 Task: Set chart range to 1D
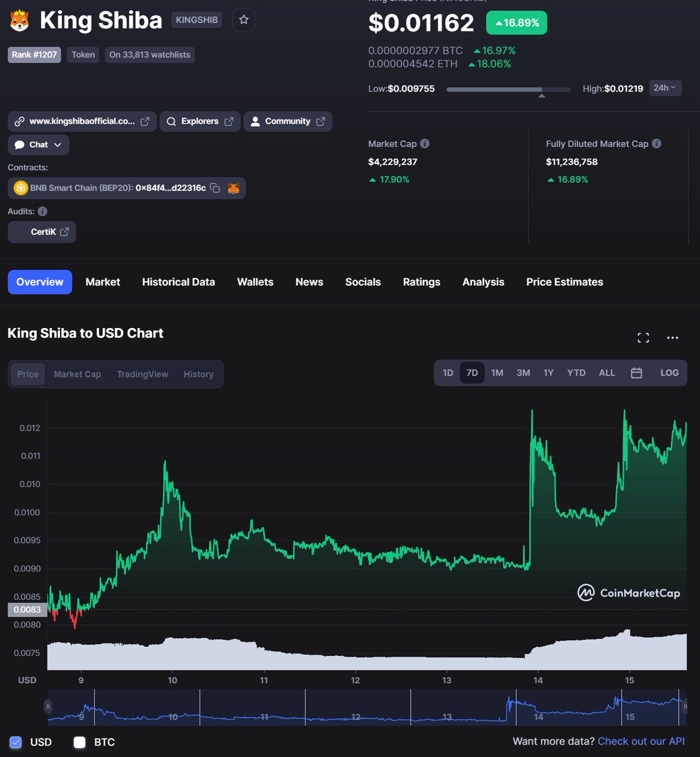pyautogui.click(x=448, y=373)
